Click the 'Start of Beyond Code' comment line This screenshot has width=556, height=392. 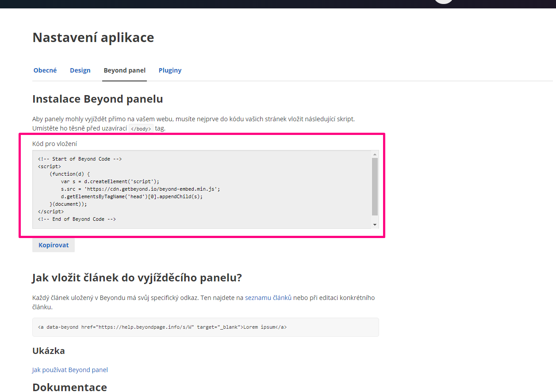[x=80, y=159]
